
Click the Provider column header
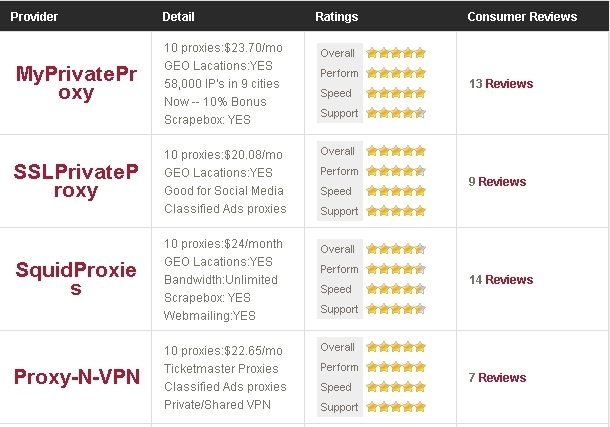(x=34, y=17)
